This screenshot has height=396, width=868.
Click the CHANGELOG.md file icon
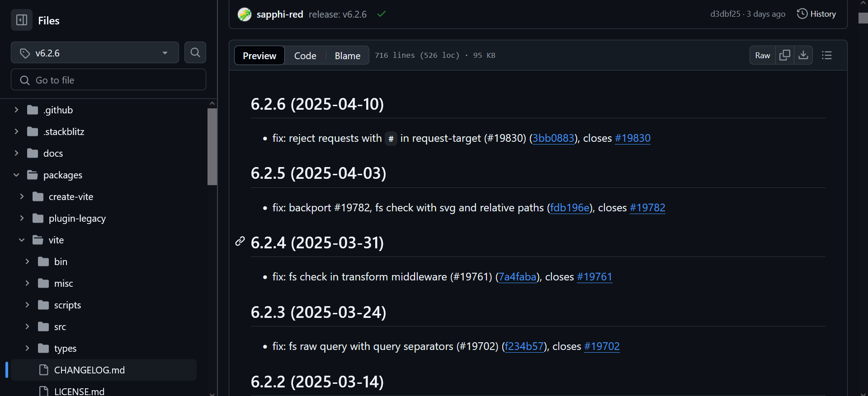point(44,370)
